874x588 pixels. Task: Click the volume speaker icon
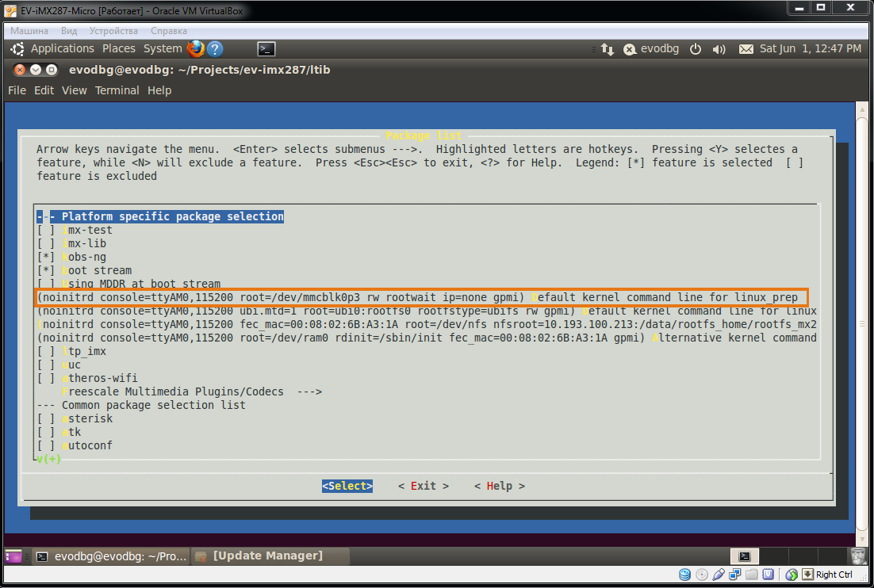click(719, 49)
